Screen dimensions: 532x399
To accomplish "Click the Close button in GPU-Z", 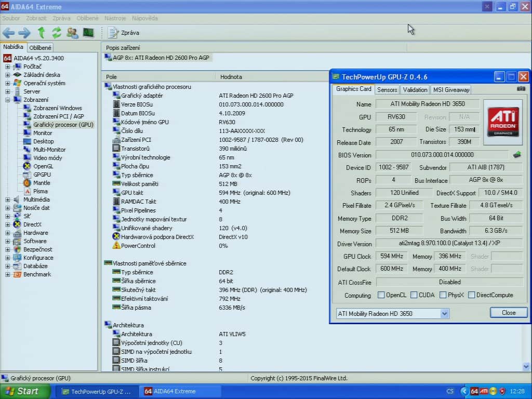I will pos(508,312).
